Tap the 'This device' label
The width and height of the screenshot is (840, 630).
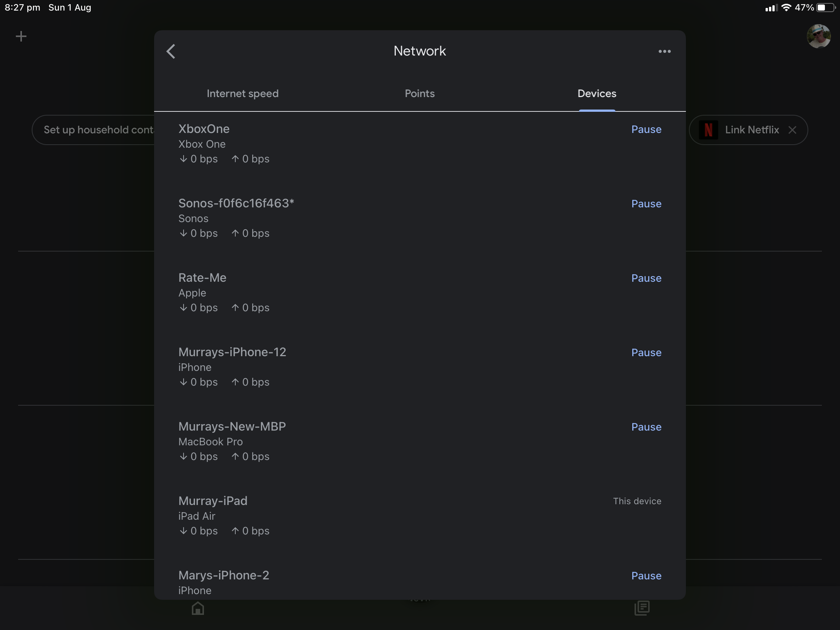pyautogui.click(x=637, y=501)
